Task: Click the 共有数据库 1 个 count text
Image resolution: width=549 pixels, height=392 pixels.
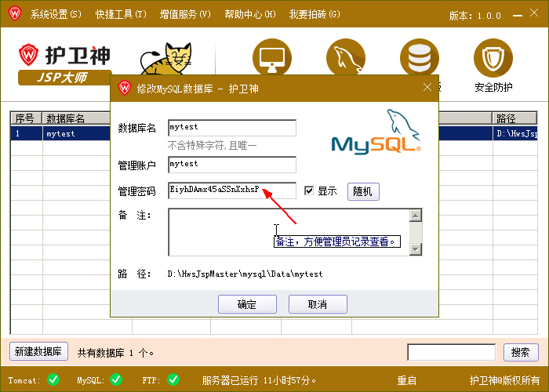Action: (115, 353)
